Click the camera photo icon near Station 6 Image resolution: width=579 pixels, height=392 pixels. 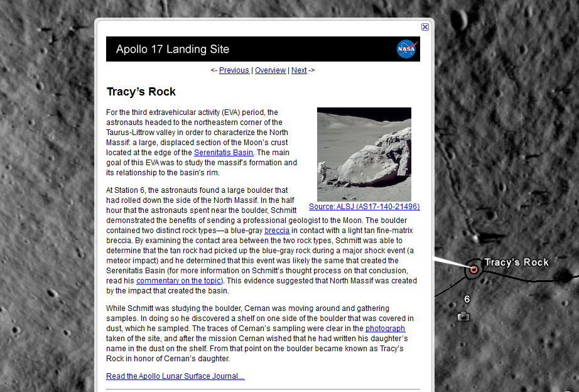463,316
